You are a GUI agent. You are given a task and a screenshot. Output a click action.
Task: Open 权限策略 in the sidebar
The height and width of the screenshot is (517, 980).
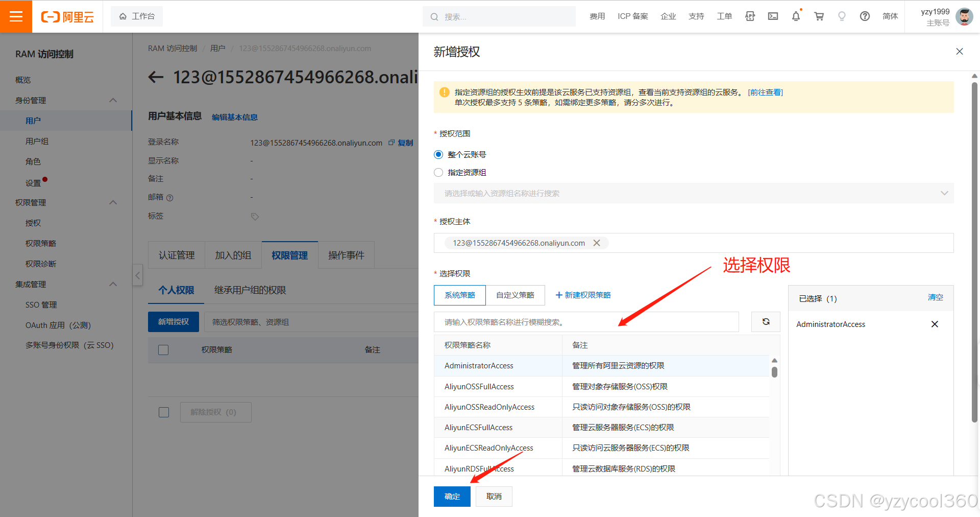[41, 244]
